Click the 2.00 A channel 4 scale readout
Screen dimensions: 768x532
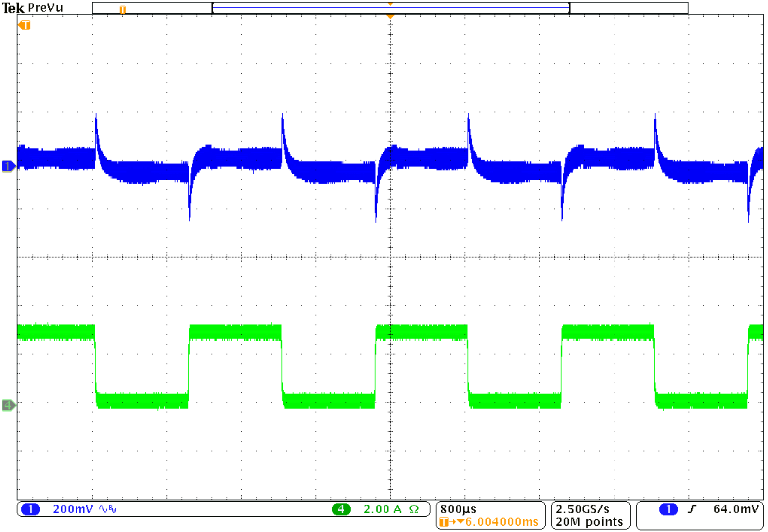[382, 509]
